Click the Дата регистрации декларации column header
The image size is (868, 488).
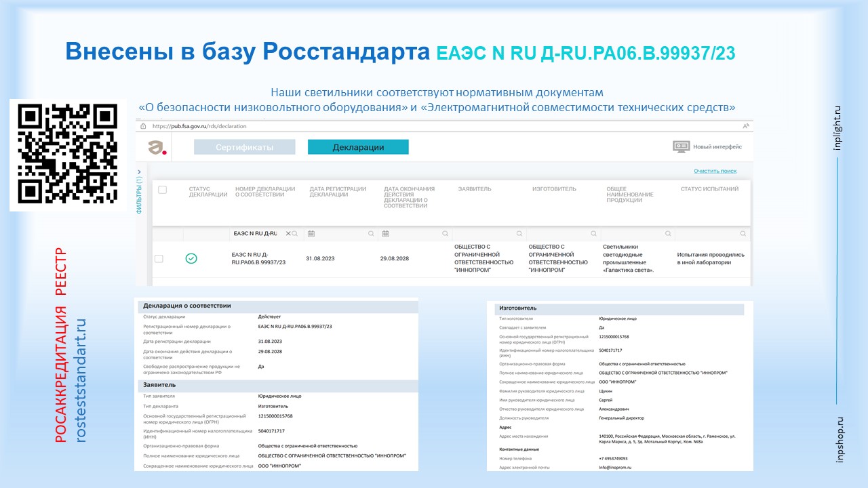pyautogui.click(x=338, y=192)
